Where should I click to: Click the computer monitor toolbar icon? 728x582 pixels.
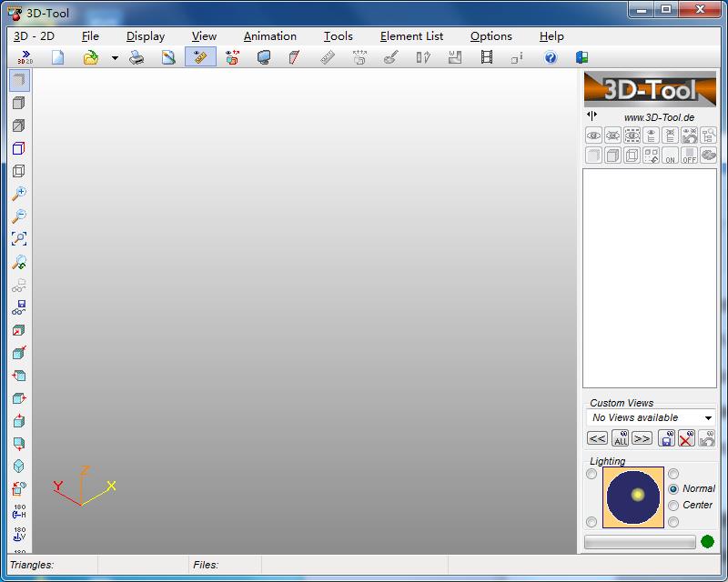coord(264,57)
